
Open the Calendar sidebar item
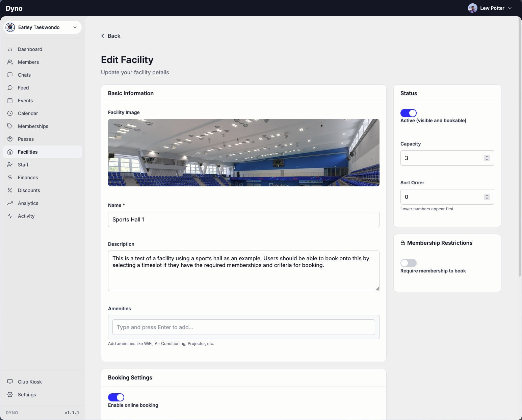(x=43, y=113)
